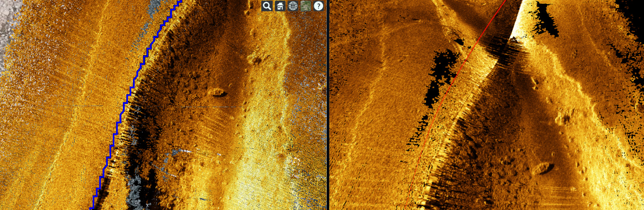
Task: Pick the oval object in lower right sonar image
Action: pos(542,168)
